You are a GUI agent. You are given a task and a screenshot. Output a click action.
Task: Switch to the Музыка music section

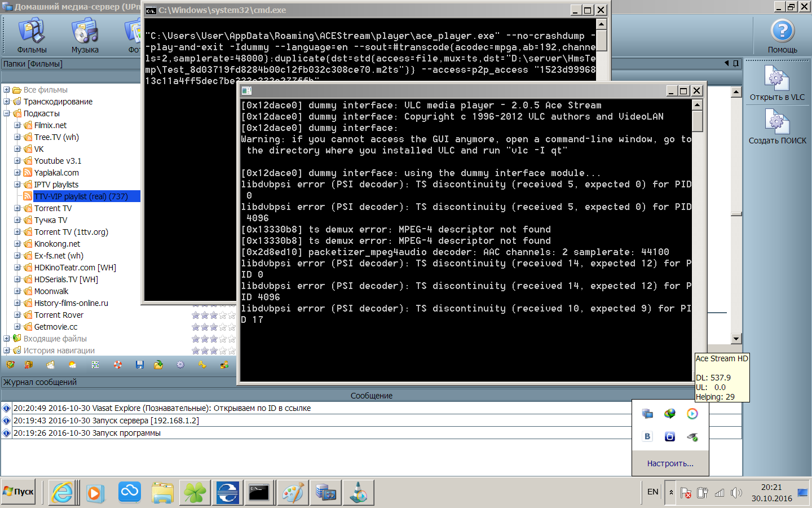(85, 36)
